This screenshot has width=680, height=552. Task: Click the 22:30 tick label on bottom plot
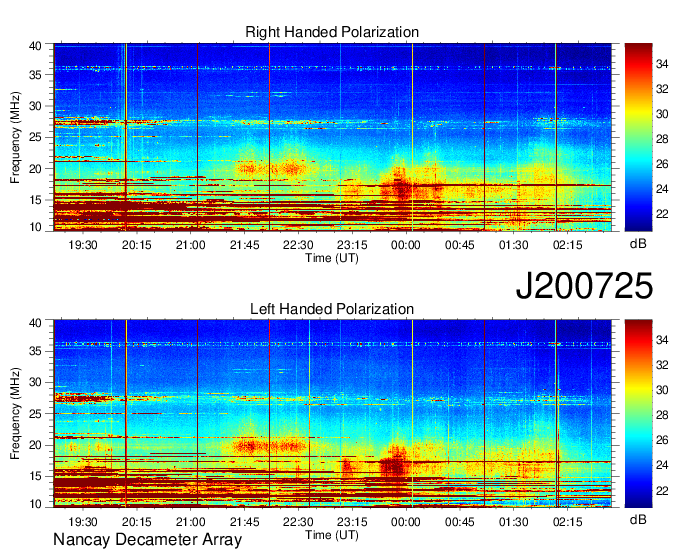298,522
